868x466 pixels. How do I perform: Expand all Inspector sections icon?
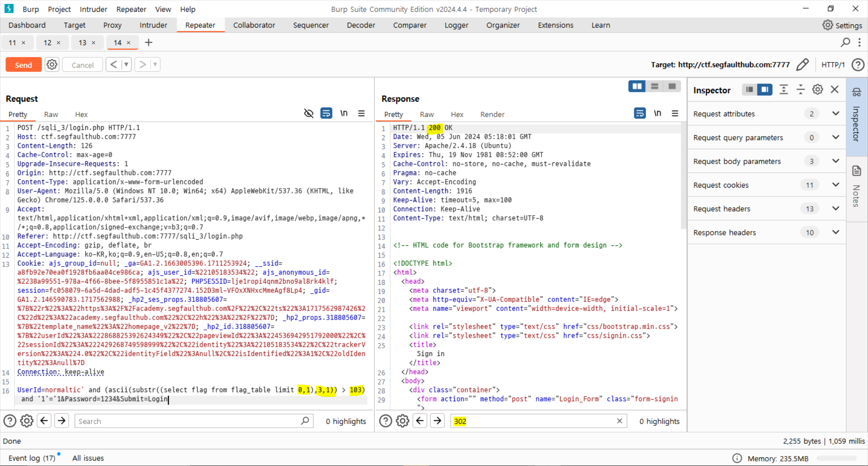(x=783, y=89)
